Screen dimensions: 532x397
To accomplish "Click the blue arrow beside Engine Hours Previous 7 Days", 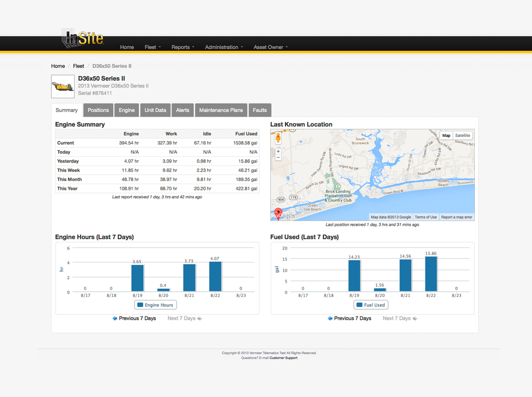I will click(x=115, y=318).
